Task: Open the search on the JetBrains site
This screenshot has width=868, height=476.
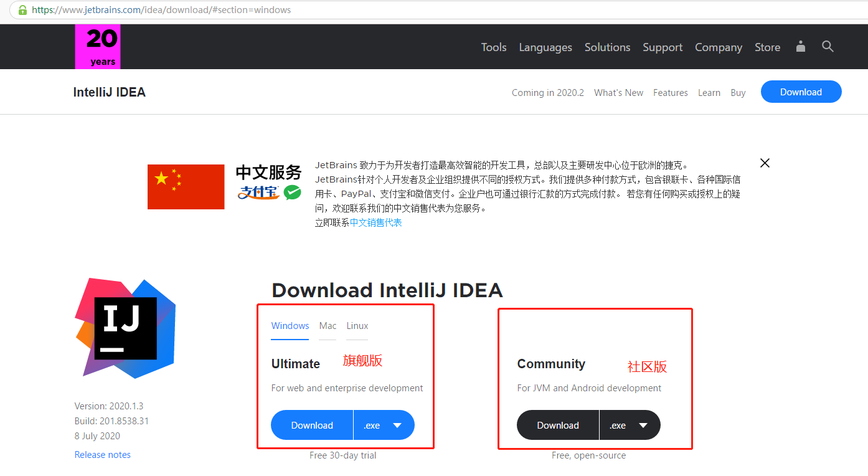Action: click(x=828, y=46)
